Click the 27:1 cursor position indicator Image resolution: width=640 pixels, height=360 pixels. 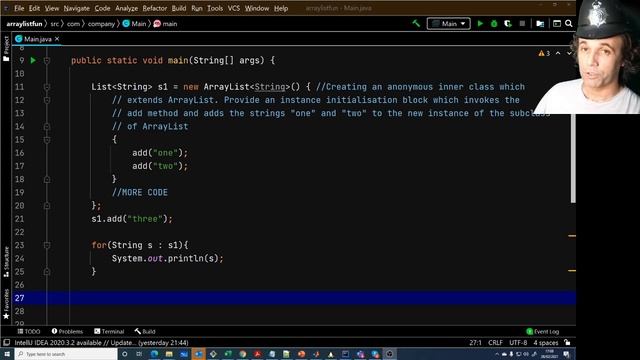click(x=476, y=343)
